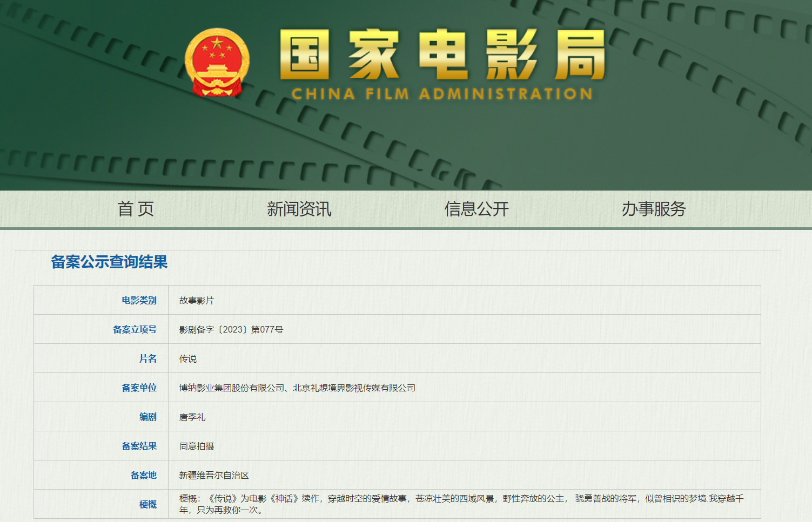Screen dimensions: 812x522
Task: Click the national emblem logo
Action: point(217,63)
